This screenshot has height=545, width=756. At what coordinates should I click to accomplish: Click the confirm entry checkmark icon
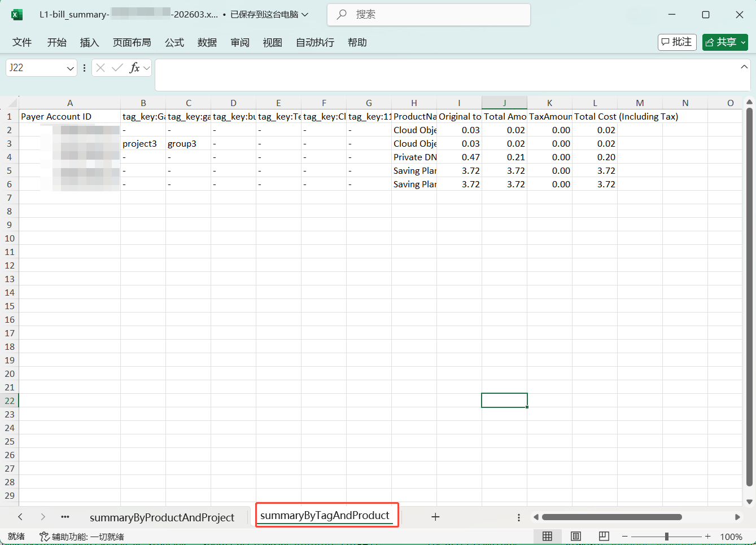(117, 68)
